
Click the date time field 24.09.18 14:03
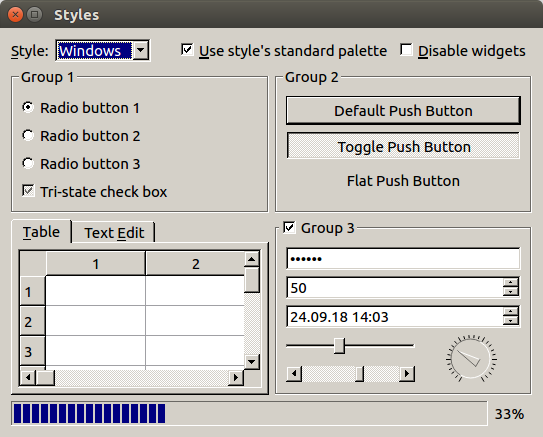coord(395,316)
